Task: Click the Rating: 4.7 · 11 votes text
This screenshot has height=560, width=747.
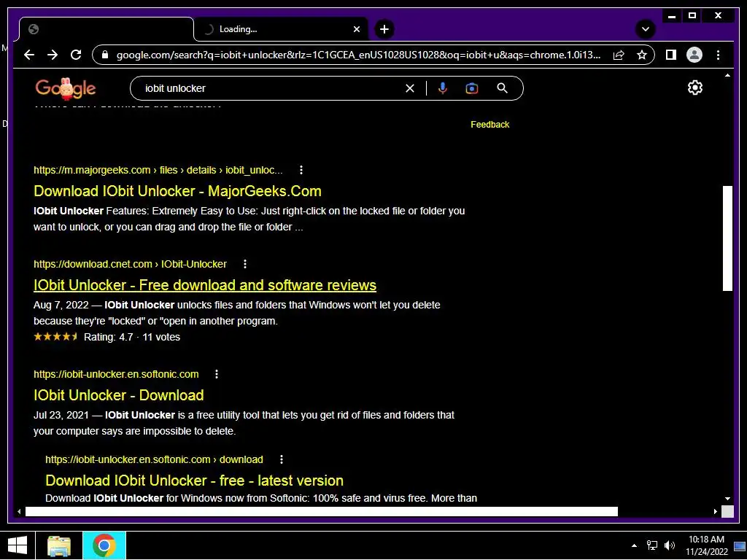Action: (132, 337)
